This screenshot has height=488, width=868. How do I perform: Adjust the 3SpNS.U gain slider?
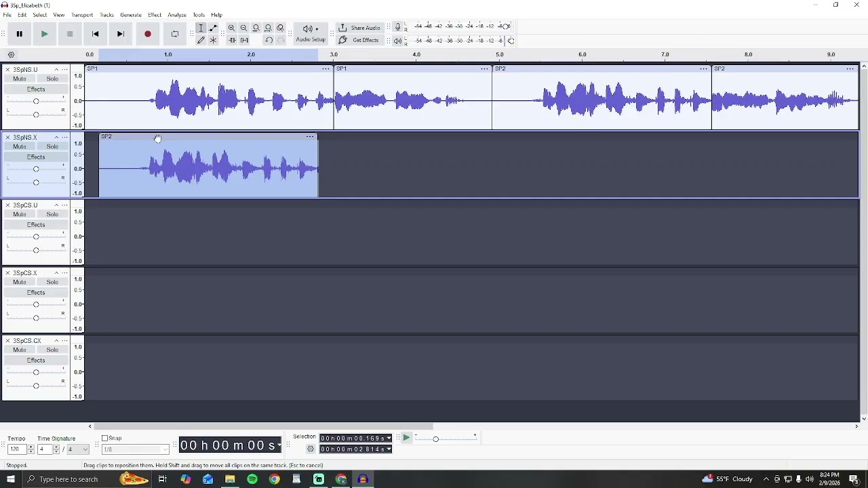click(x=36, y=102)
